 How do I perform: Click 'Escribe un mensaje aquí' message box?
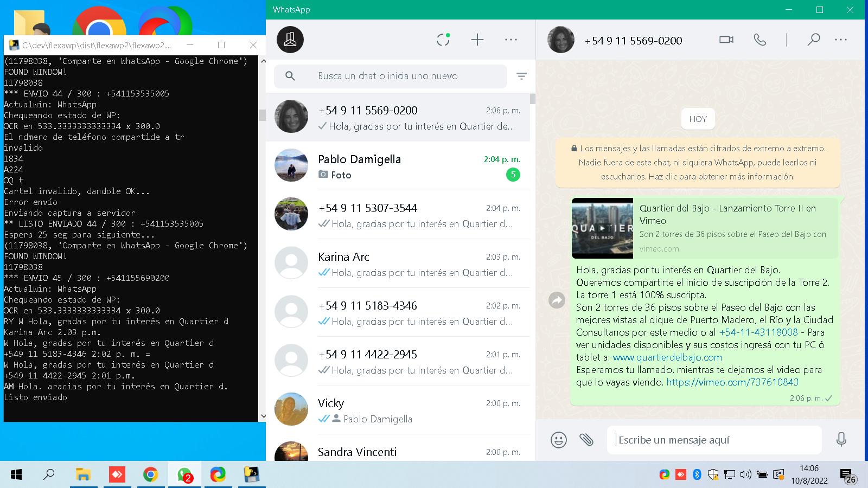(x=714, y=440)
